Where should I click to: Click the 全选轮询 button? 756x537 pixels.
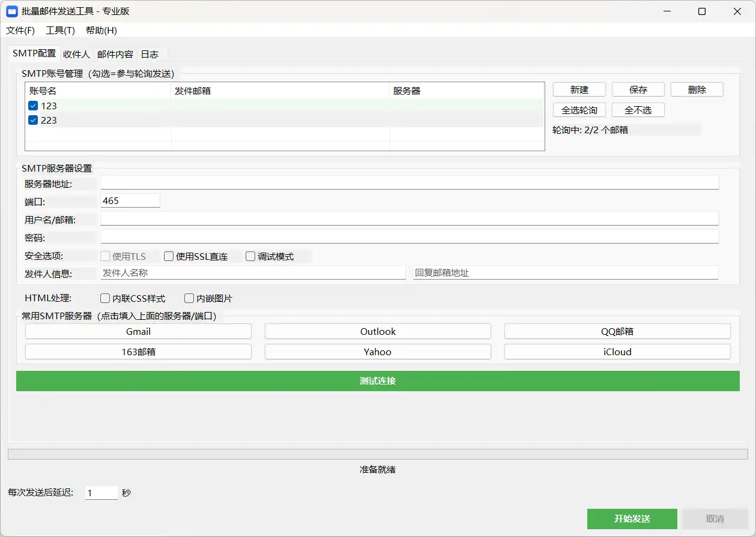coord(579,110)
